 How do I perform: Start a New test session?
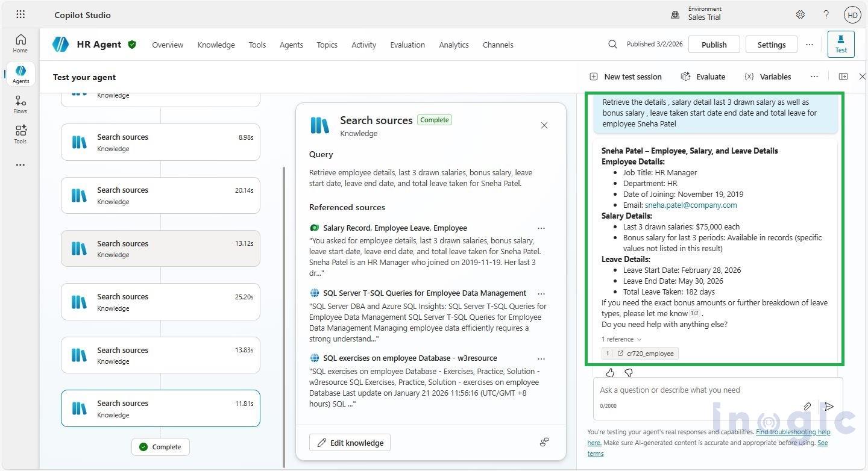[626, 76]
